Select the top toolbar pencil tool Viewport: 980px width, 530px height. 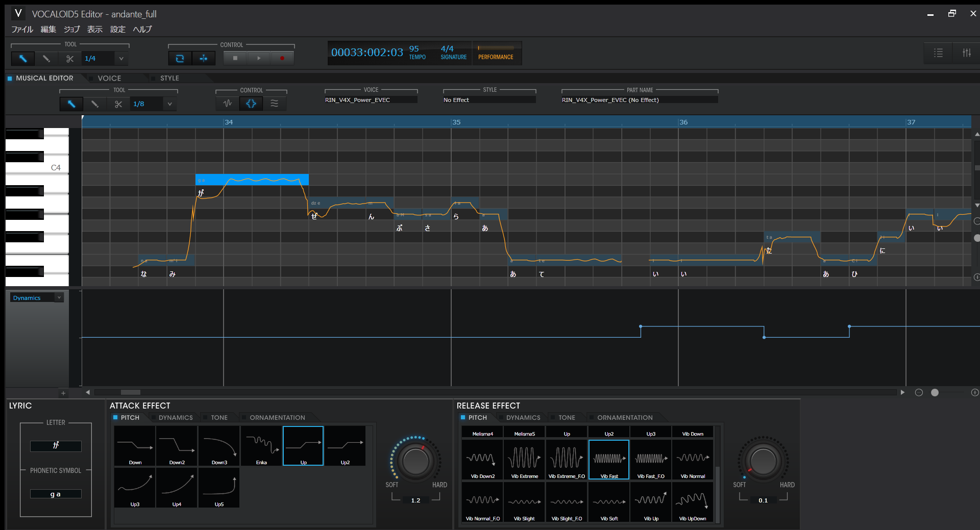point(46,59)
